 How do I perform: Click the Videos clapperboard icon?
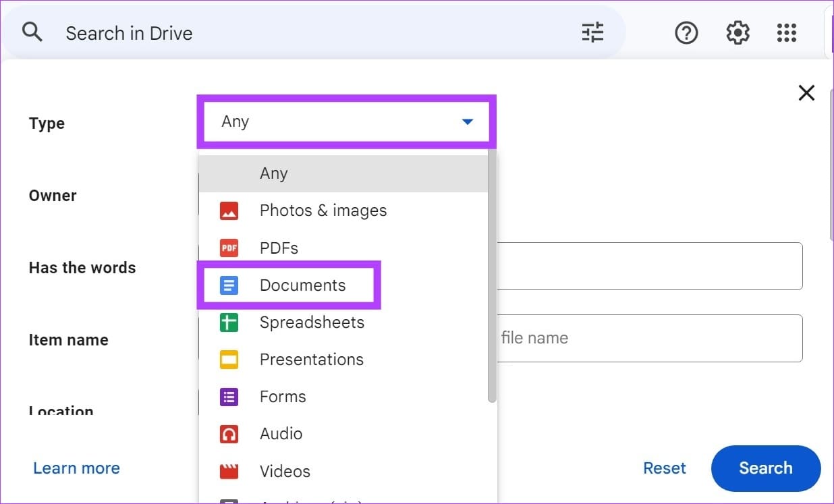[x=229, y=471]
